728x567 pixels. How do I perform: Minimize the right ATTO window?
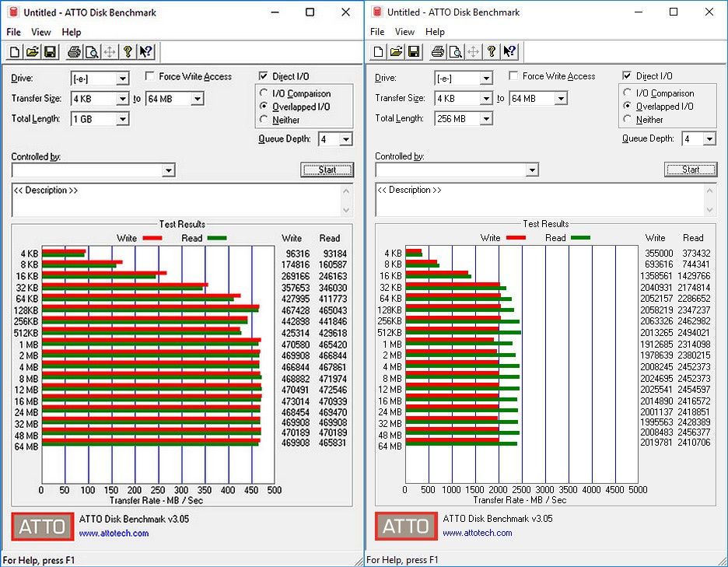(639, 12)
